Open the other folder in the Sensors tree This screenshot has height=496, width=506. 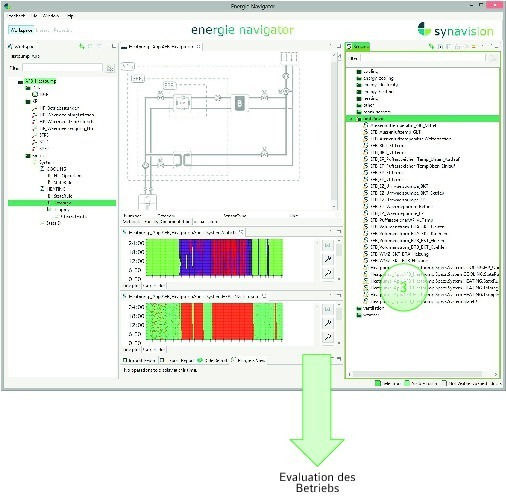tap(366, 105)
